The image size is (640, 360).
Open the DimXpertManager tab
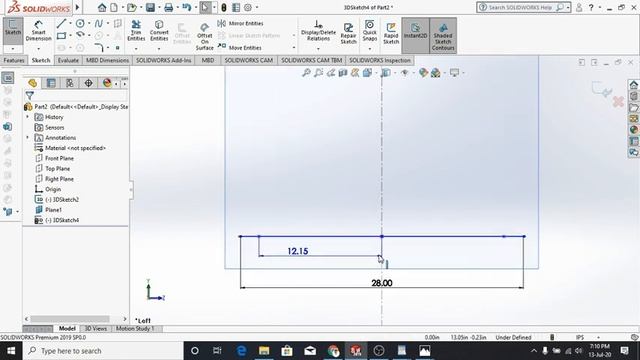pos(89,83)
